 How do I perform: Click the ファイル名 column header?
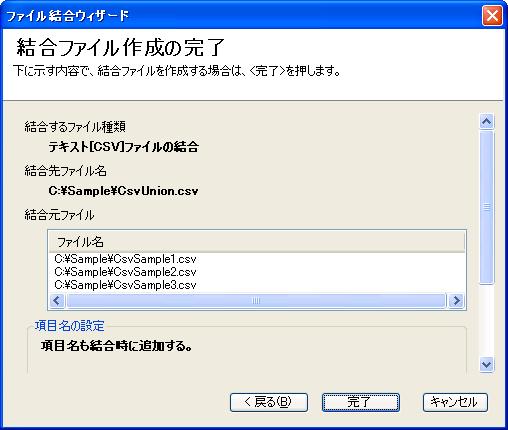[257, 242]
